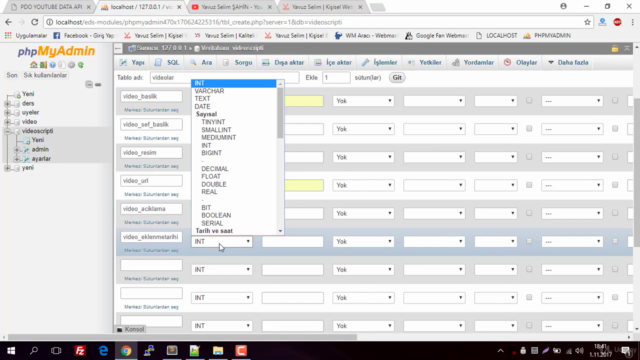Collapse the videoscripti database node
This screenshot has height=360, width=640.
coord(7,131)
